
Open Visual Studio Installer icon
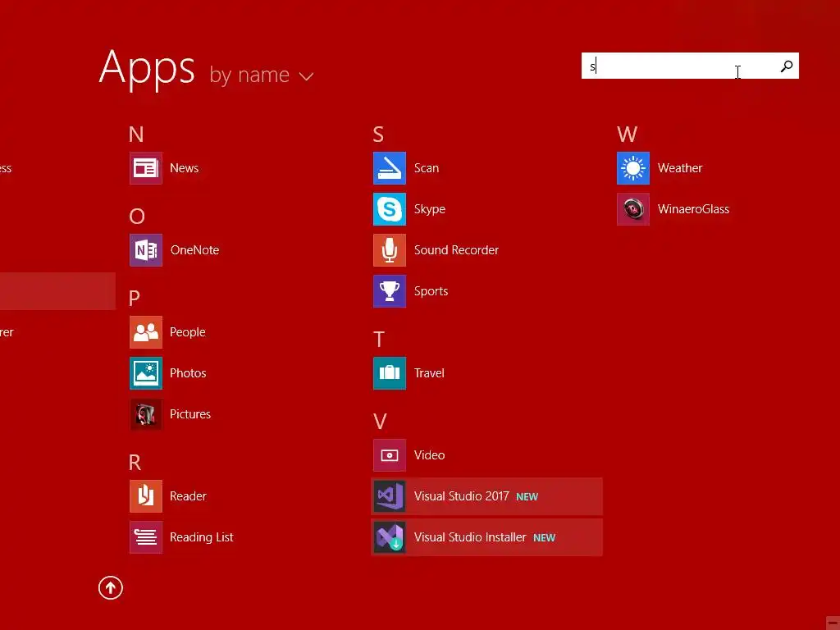390,537
